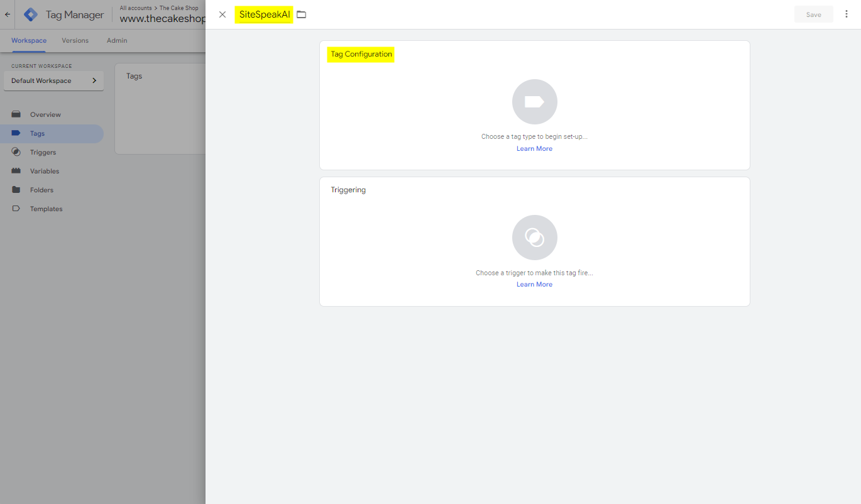Click the SiteSpeakAI tag name field

point(265,14)
